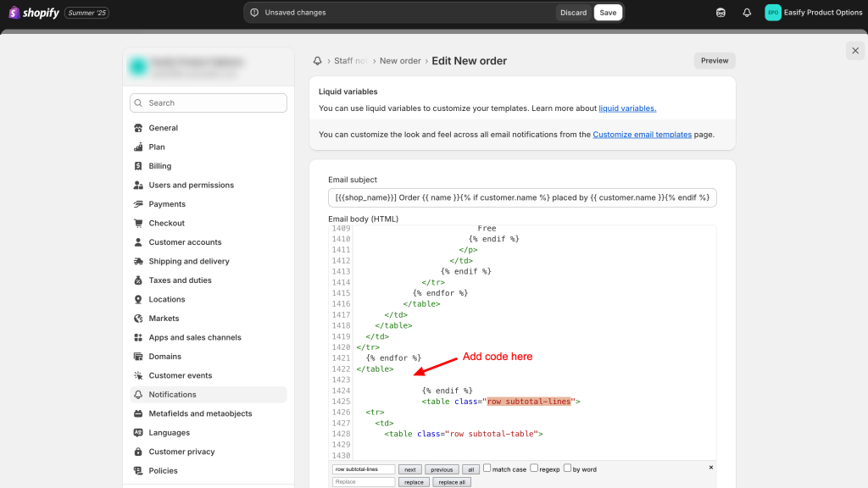Open the Customize email templates link
868x488 pixels.
point(643,135)
